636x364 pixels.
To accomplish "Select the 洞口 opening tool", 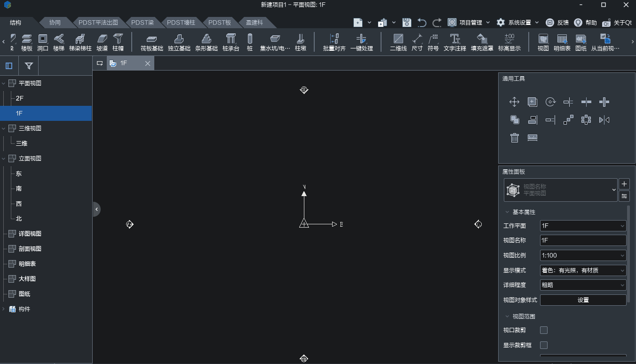I will point(43,42).
